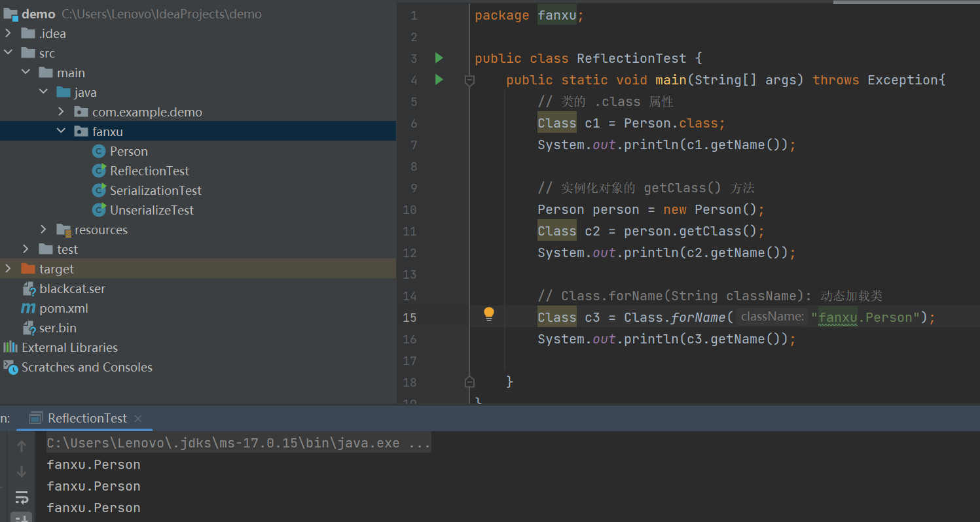Collapse the src folder
This screenshot has height=522, width=980.
coord(8,53)
